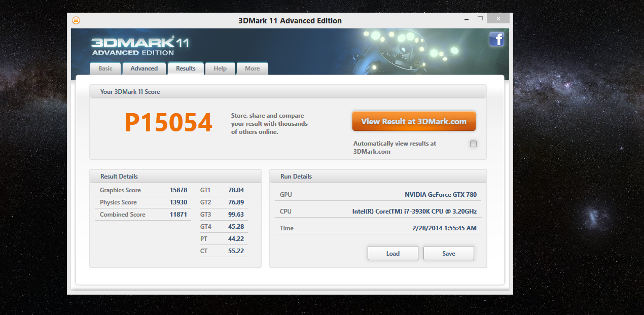Click the Facebook share icon
644x315 pixels.
click(496, 39)
